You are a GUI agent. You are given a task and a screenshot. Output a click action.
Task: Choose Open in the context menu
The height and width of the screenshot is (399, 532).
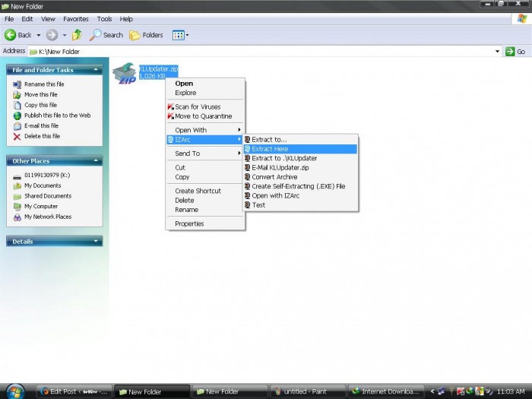tap(205, 84)
